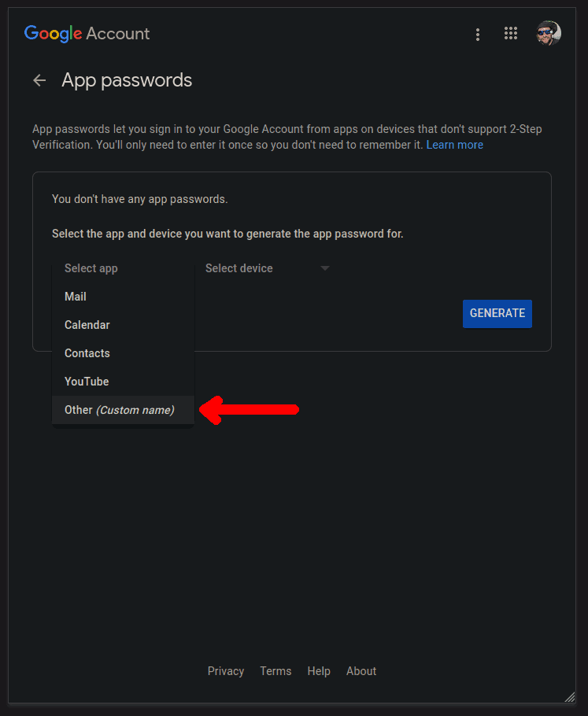The width and height of the screenshot is (588, 716).
Task: Open the three-dot more options menu
Action: pos(478,35)
